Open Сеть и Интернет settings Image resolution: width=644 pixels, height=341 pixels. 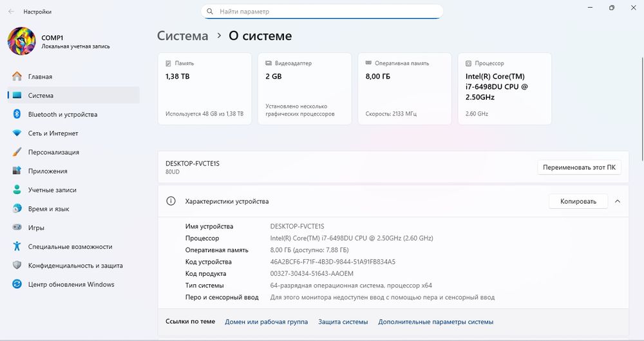pos(73,133)
